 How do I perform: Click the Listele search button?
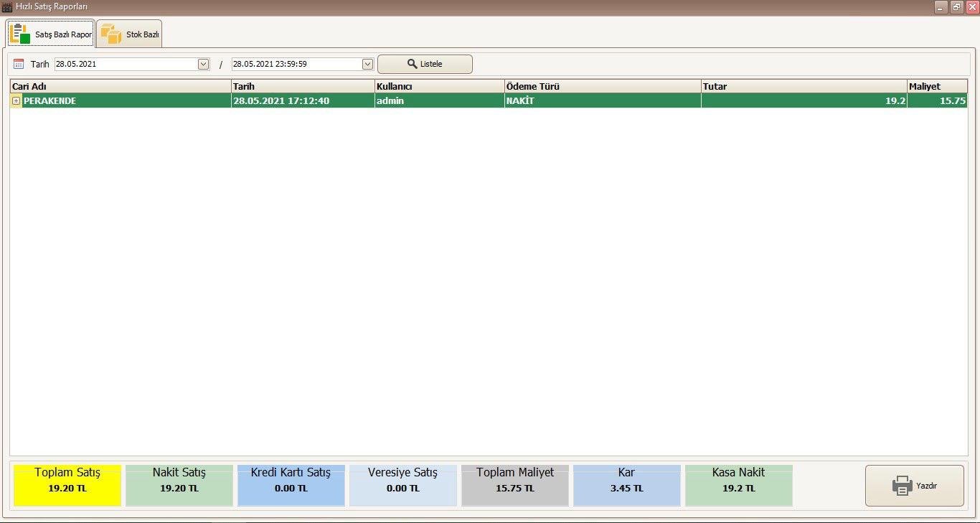pyautogui.click(x=425, y=64)
